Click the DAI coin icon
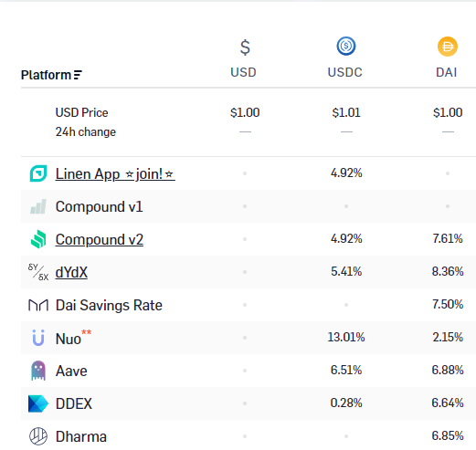The height and width of the screenshot is (450, 476). [x=448, y=47]
